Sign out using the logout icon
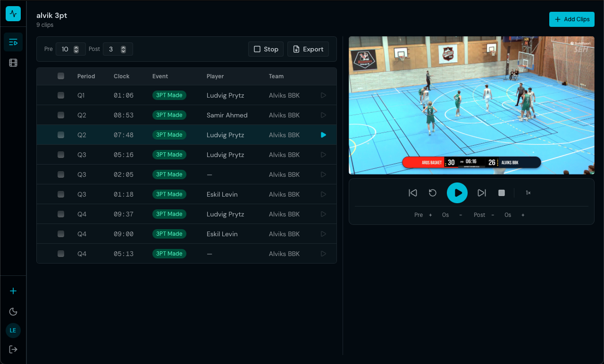Viewport: 604px width, 364px height. click(x=13, y=349)
